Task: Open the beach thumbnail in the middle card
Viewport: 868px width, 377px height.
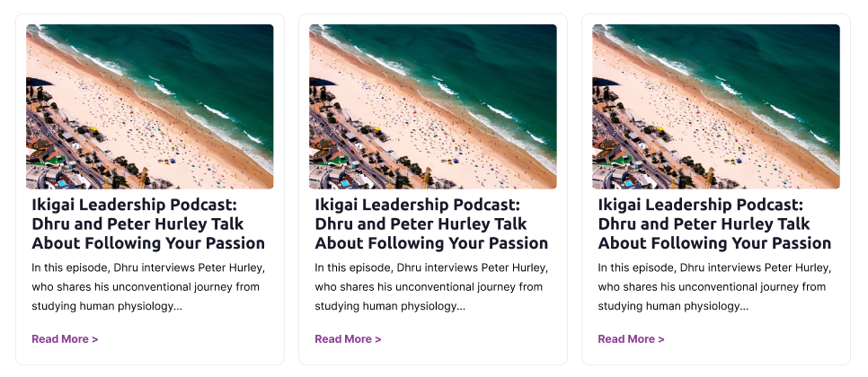Action: (x=433, y=106)
